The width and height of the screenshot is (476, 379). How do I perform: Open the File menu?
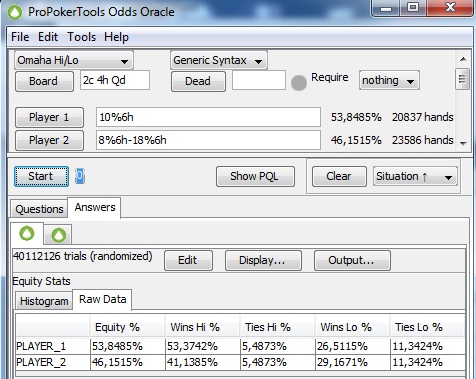pos(20,37)
